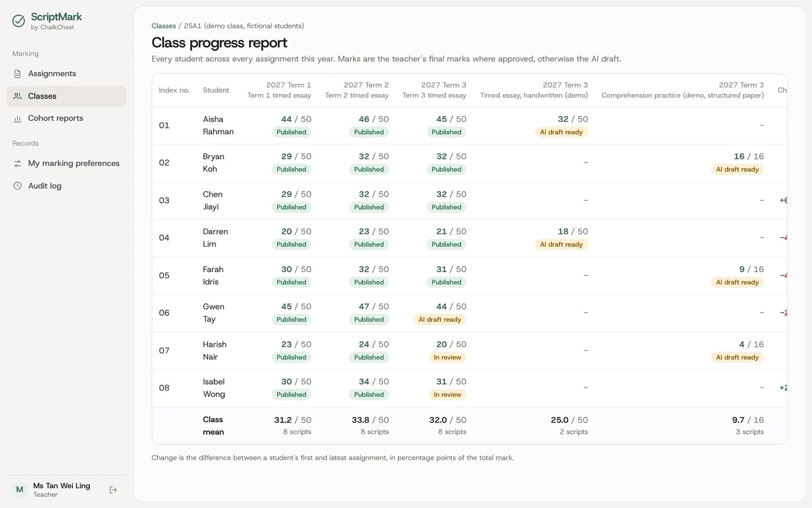812x508 pixels.
Task: Select student Darren Lim
Action: pyautogui.click(x=215, y=238)
